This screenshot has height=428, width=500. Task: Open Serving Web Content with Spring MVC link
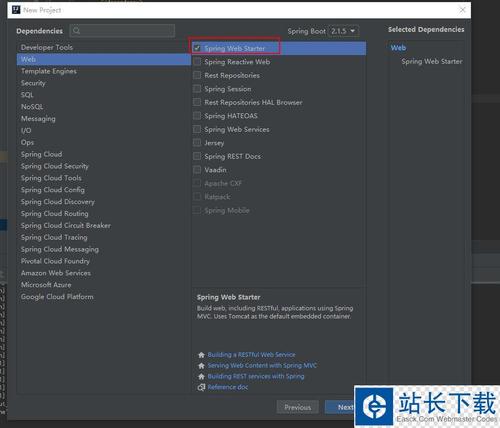[x=262, y=366]
